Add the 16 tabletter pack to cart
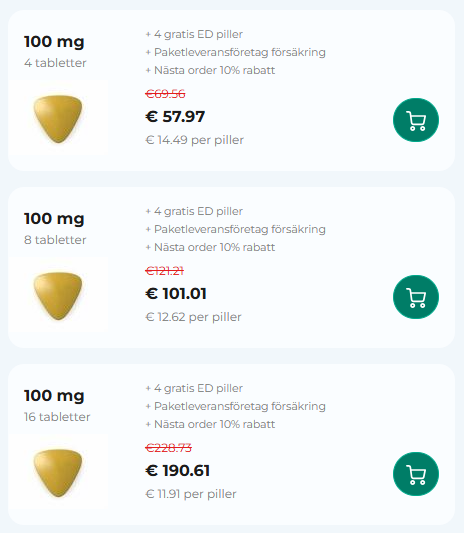The image size is (464, 533). click(416, 474)
